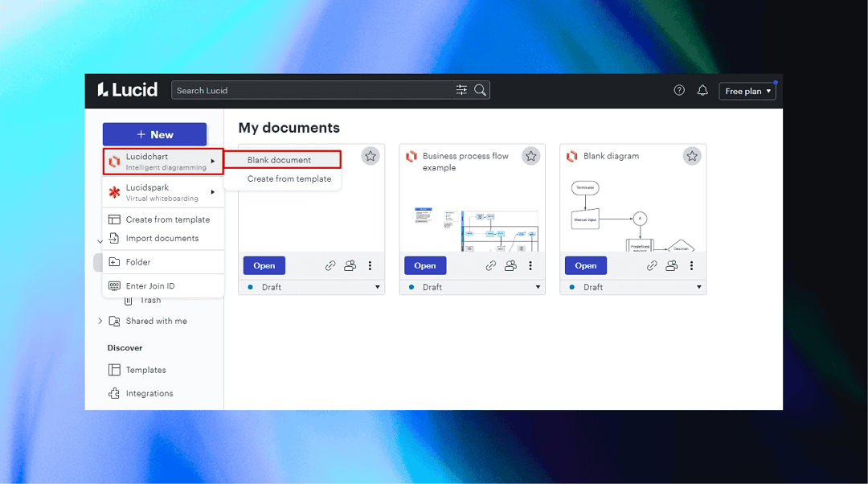
Task: Share Blank diagram with collaborators
Action: coord(671,266)
